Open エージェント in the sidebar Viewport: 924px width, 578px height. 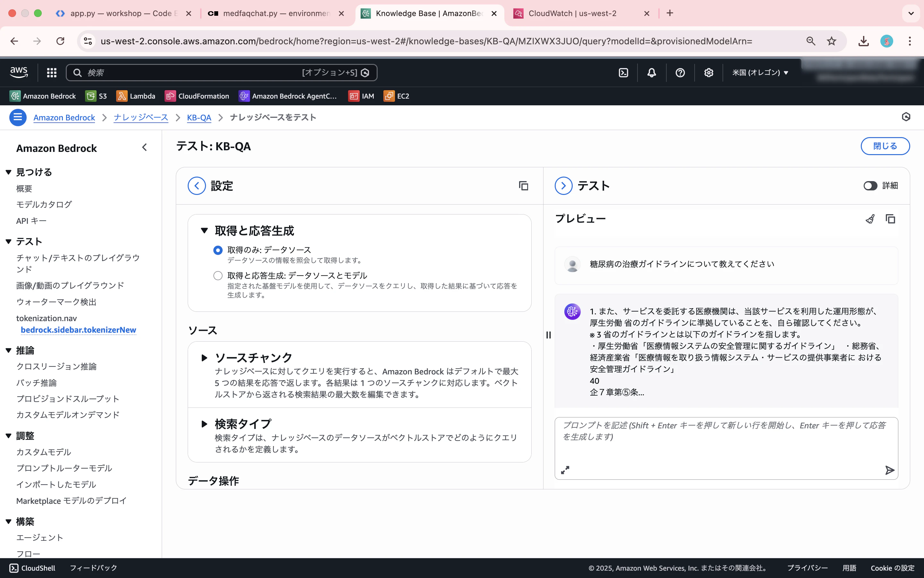pyautogui.click(x=40, y=538)
